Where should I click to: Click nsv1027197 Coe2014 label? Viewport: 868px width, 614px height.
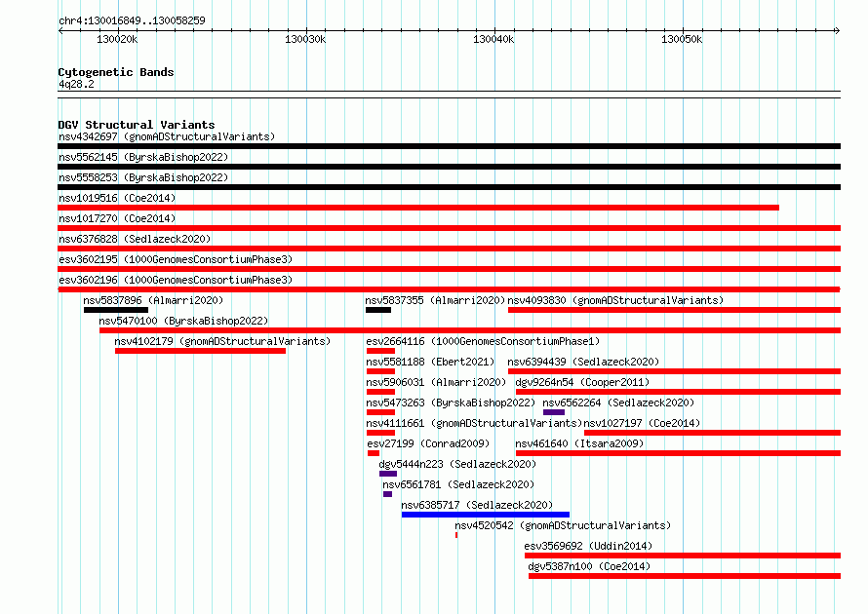pyautogui.click(x=642, y=423)
